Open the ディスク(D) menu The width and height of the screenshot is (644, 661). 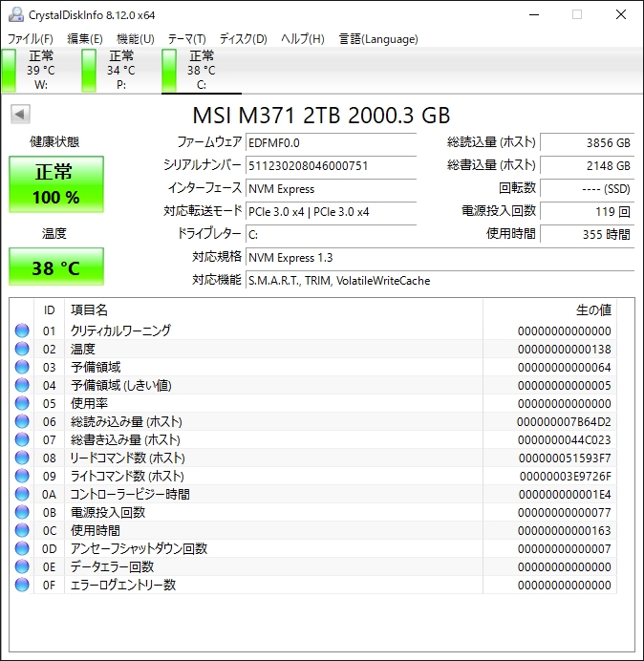click(x=244, y=39)
